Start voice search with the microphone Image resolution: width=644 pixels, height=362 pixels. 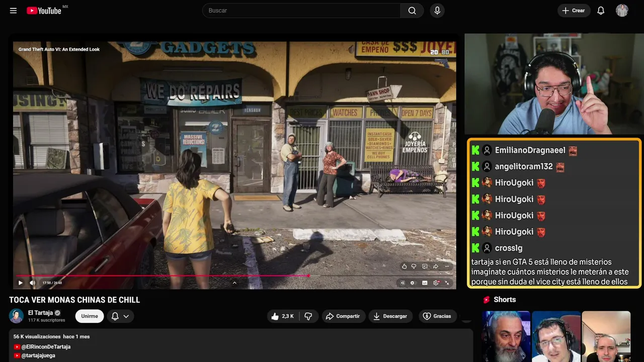(x=437, y=11)
